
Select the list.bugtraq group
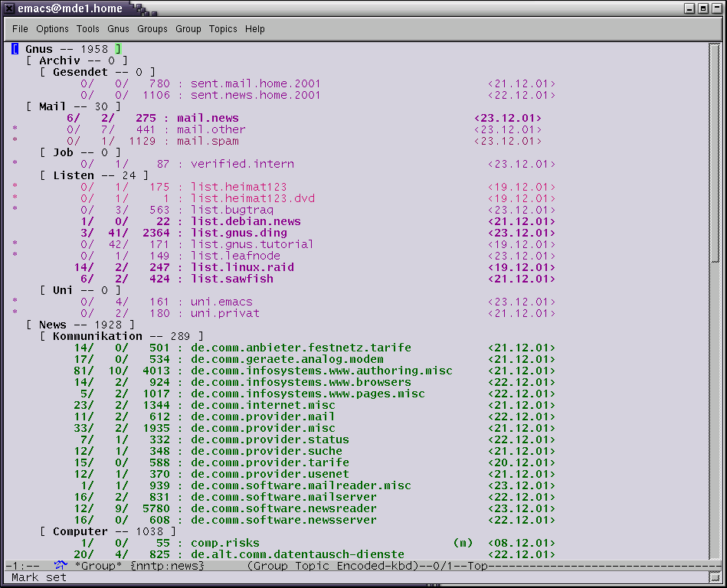[x=232, y=210]
